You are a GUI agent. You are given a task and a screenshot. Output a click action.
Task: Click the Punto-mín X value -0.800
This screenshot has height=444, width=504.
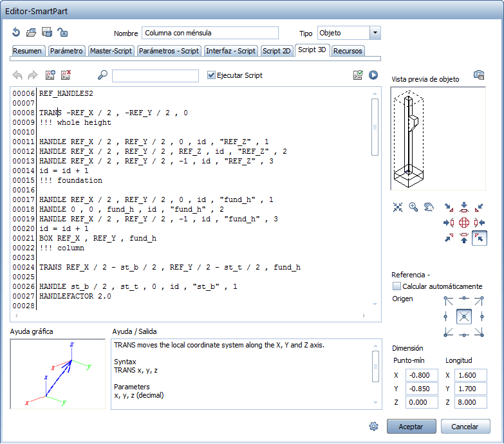[x=422, y=375]
